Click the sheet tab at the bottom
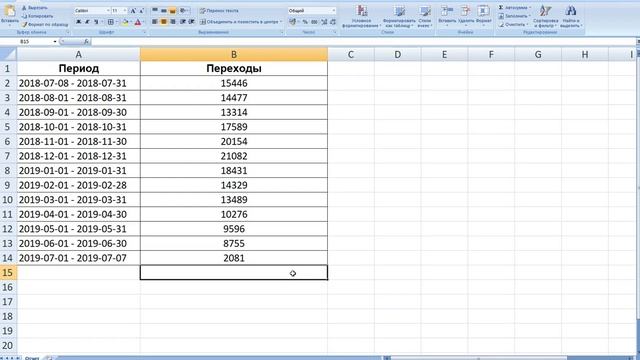Image resolution: width=640 pixels, height=360 pixels. tap(32, 358)
